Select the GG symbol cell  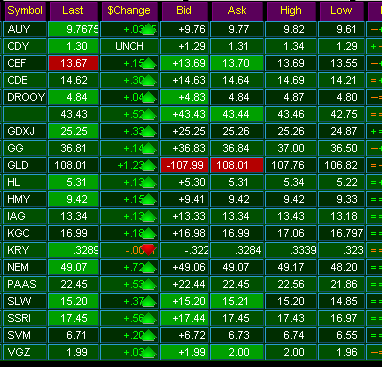click(25, 148)
